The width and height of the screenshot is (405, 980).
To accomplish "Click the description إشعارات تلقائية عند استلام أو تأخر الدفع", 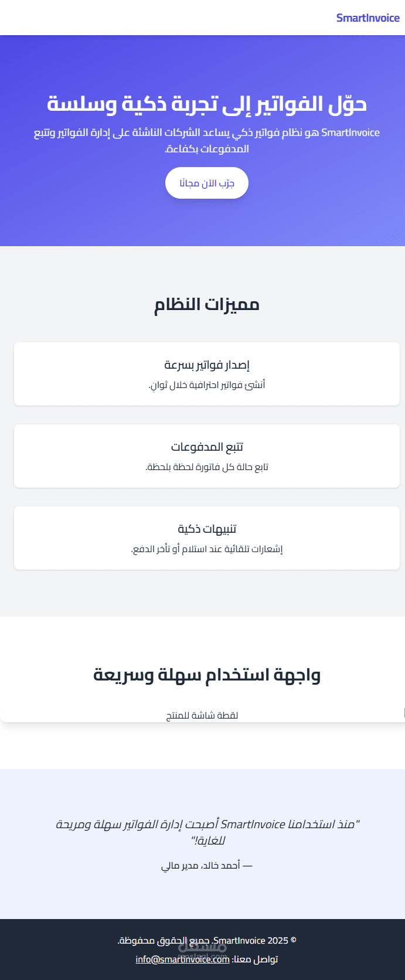I will [207, 549].
